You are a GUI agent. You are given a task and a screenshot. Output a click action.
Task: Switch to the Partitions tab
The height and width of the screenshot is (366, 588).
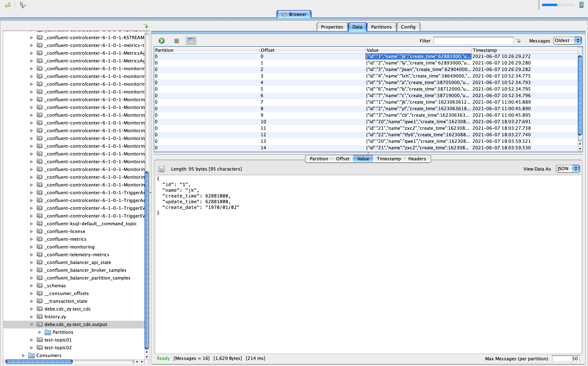381,27
